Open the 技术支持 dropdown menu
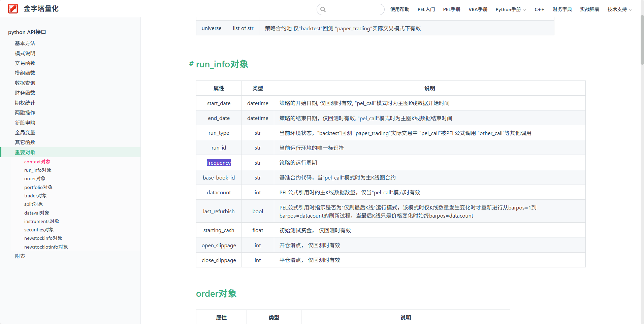644x324 pixels. click(x=619, y=9)
